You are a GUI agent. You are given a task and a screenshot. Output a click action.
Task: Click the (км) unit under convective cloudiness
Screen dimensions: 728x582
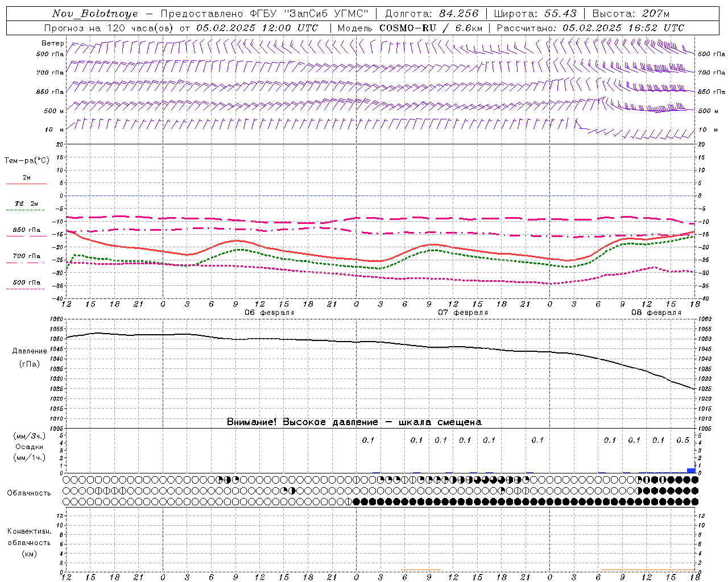tap(30, 554)
